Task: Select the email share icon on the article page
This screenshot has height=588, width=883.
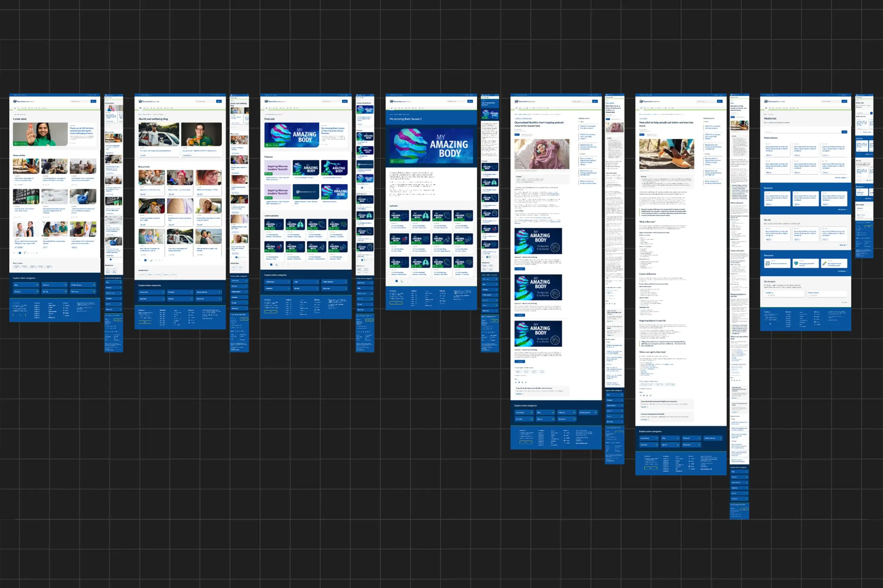Action: [x=526, y=382]
